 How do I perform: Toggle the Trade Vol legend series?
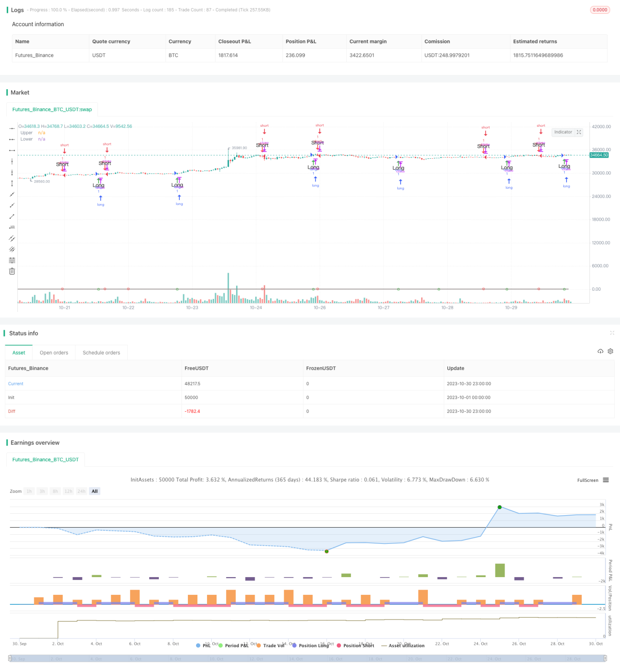click(x=270, y=645)
